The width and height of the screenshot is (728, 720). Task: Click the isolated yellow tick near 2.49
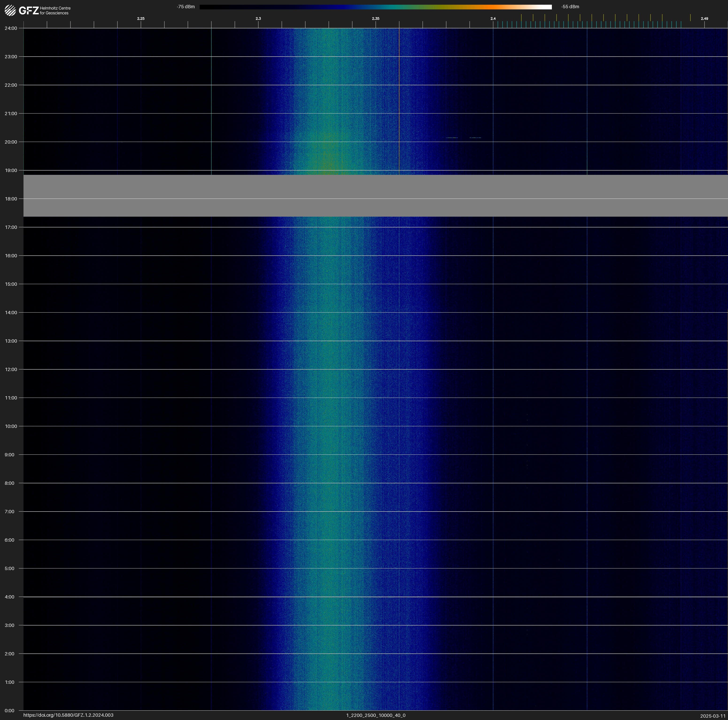(690, 17)
